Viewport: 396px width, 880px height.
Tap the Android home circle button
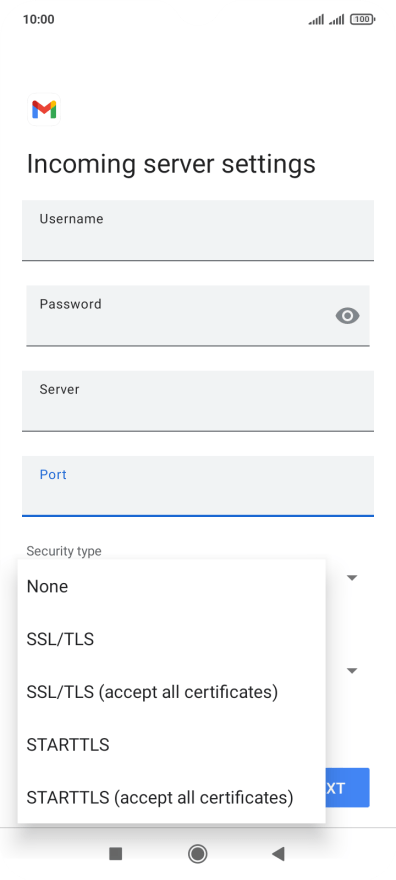coord(197,854)
